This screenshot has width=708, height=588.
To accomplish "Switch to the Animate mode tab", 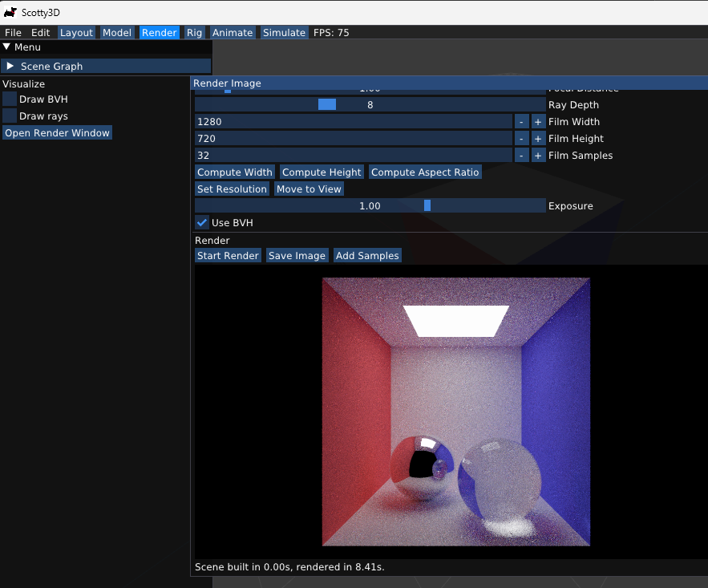I will [233, 33].
